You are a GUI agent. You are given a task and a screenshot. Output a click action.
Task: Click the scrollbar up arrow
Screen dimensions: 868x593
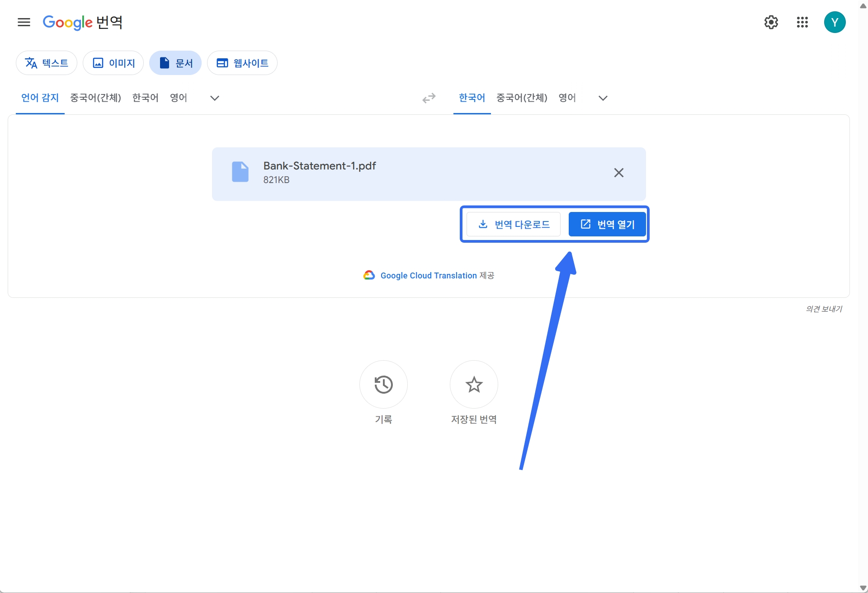[863, 5]
